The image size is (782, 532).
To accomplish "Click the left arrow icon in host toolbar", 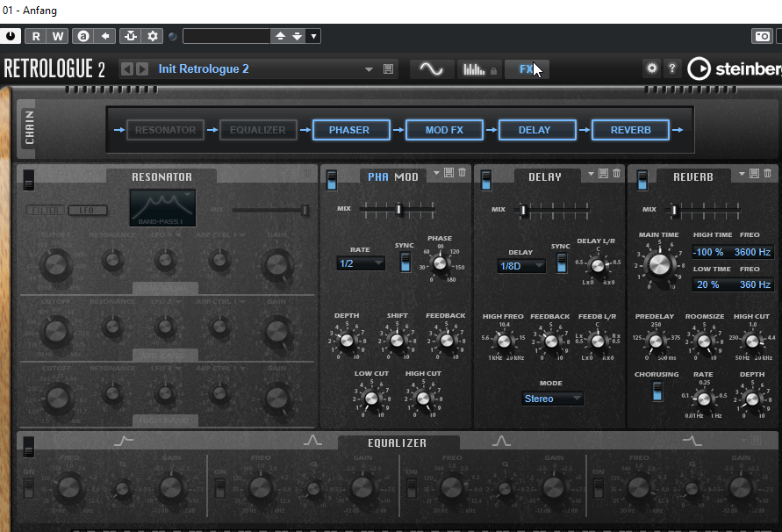I will point(105,36).
